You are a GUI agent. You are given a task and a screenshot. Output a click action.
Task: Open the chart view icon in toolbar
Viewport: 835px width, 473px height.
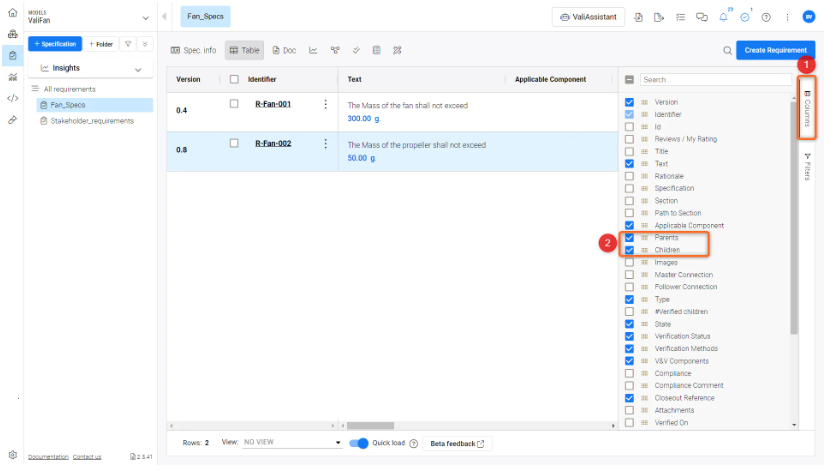(313, 50)
